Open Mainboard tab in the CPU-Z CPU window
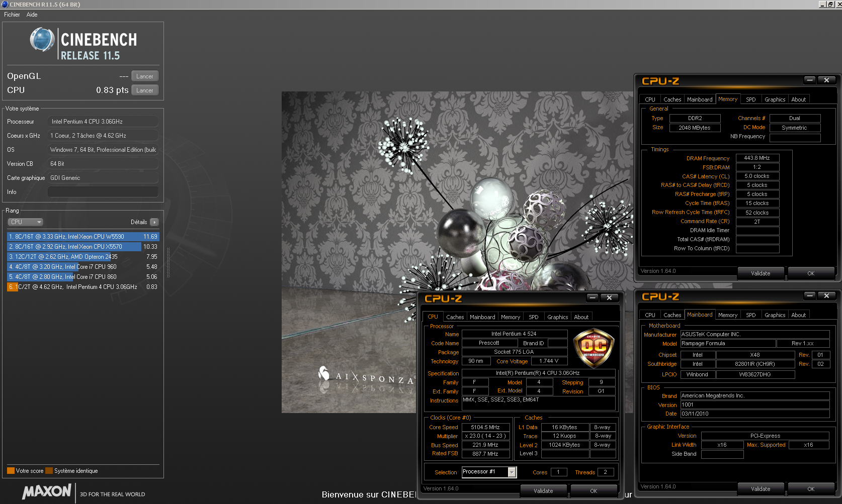 point(482,317)
